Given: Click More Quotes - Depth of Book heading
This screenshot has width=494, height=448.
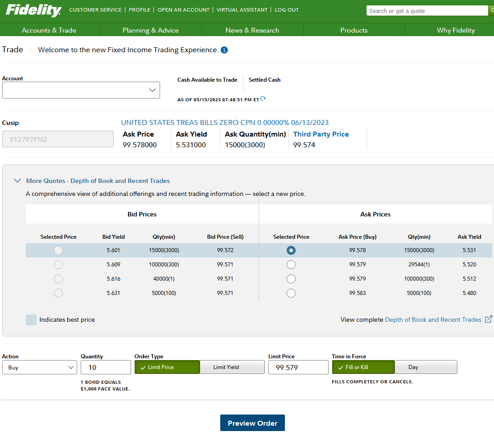Looking at the screenshot, I should (x=98, y=181).
